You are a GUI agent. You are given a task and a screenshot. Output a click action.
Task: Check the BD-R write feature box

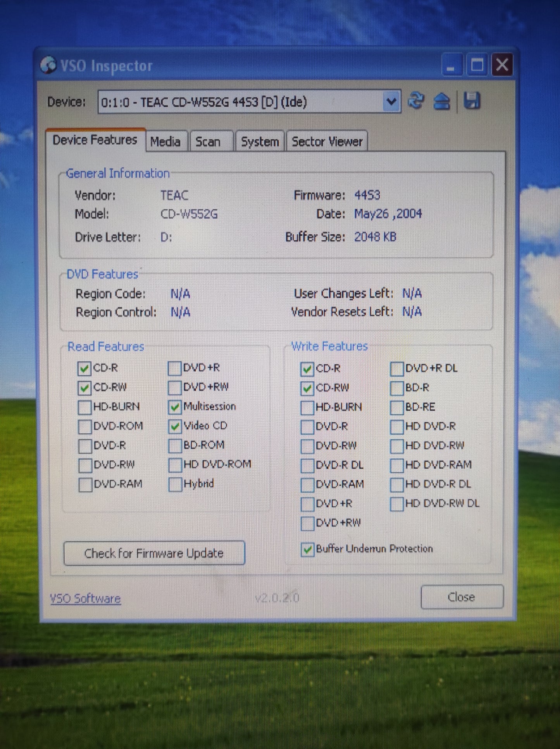pyautogui.click(x=397, y=388)
